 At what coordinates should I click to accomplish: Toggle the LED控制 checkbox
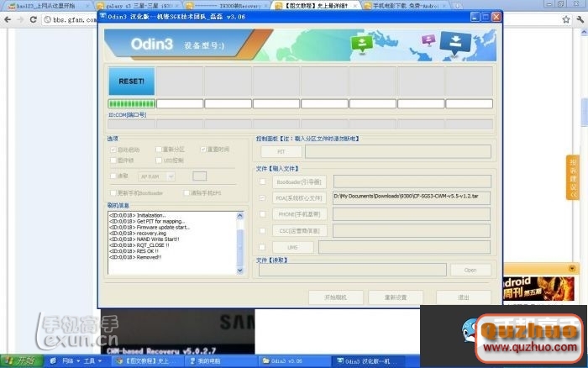(158, 160)
